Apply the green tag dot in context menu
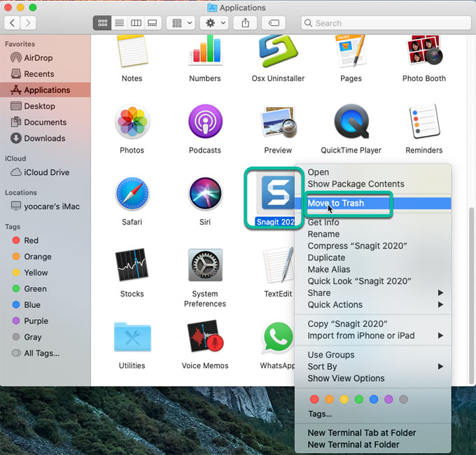This screenshot has height=455, width=476. click(x=359, y=399)
